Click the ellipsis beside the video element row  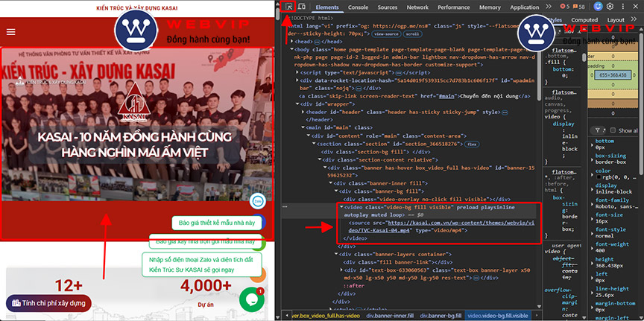pos(285,207)
